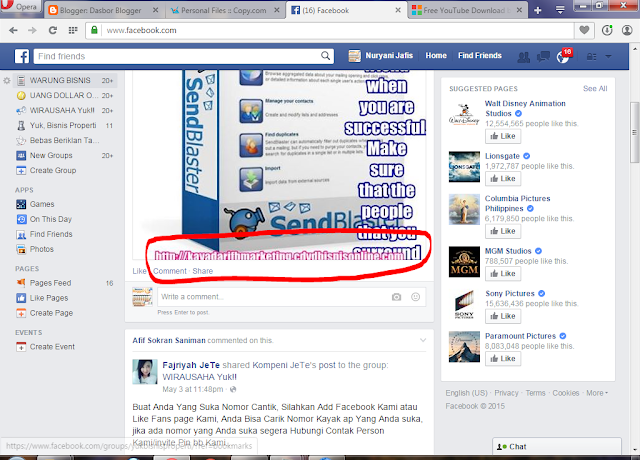Image resolution: width=640 pixels, height=460 pixels.
Task: Open UANG DOLLAR group
Action: click(x=65, y=96)
